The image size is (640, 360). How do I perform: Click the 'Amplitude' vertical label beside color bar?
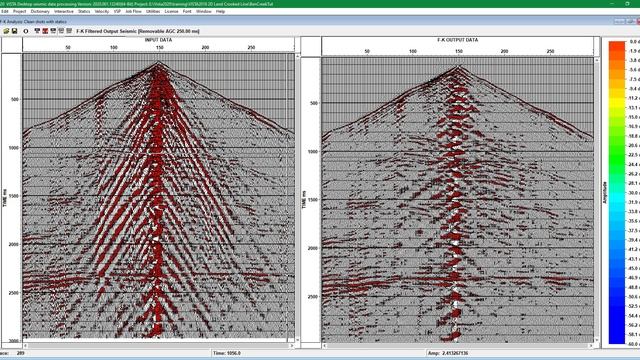tap(604, 192)
